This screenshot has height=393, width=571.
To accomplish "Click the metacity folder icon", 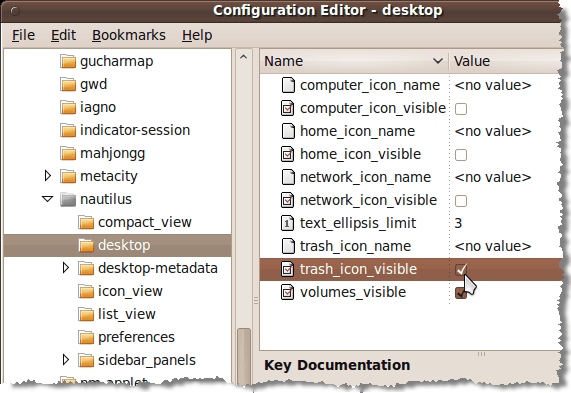I will point(68,176).
